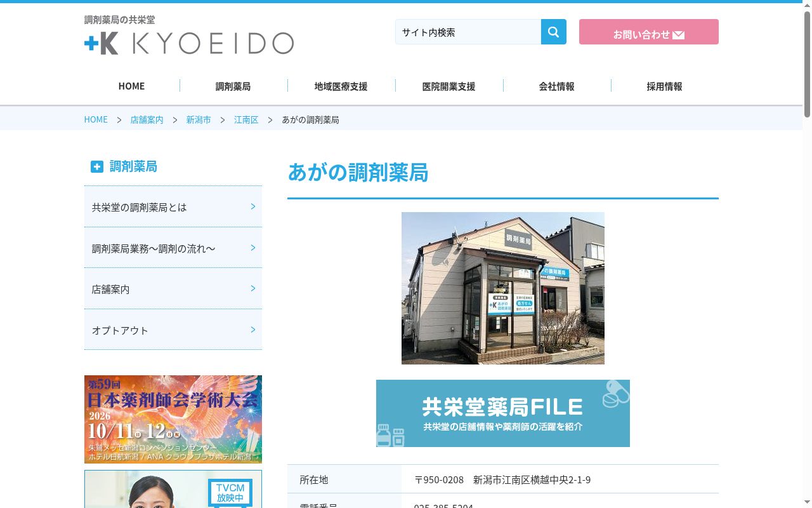812x508 pixels.
Task: Click the あがの調剤薬局 page heading
Action: pos(358,173)
